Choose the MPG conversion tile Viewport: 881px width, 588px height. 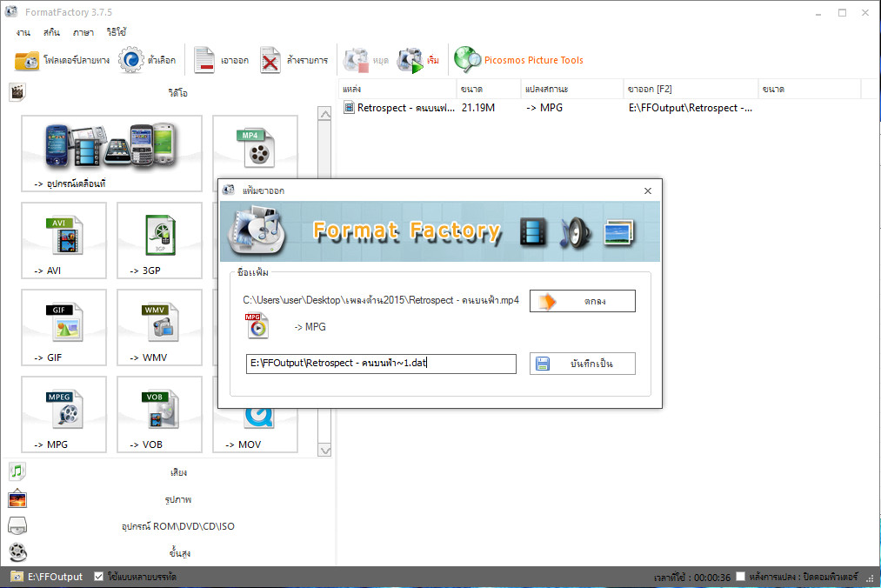point(63,414)
